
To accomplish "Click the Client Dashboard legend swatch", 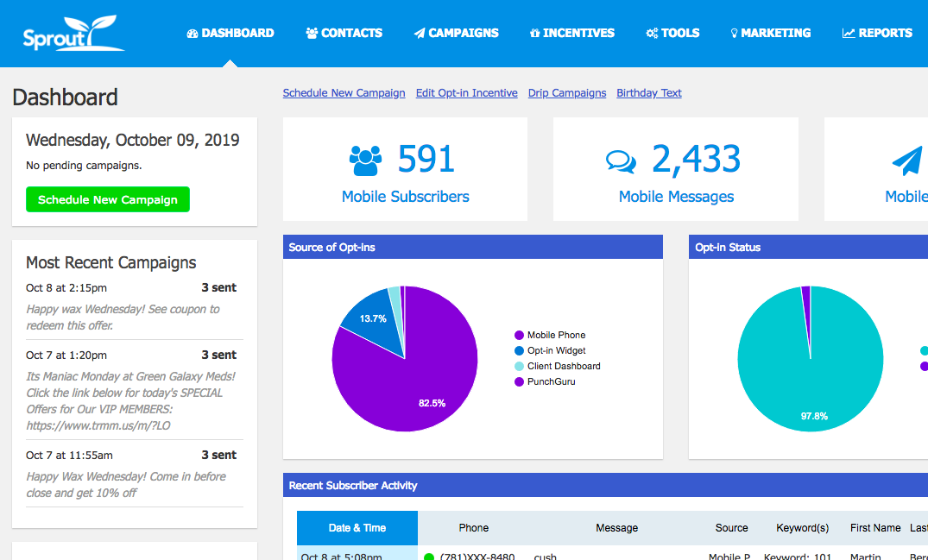I will click(x=519, y=367).
